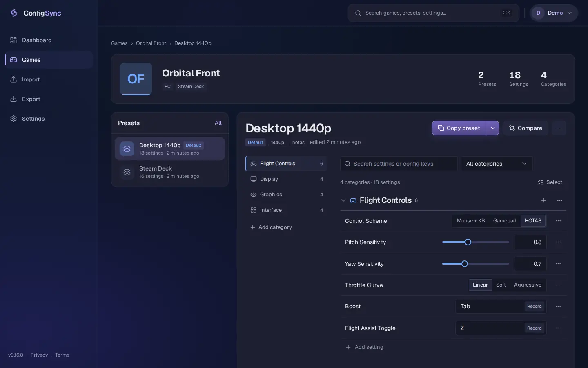The image size is (588, 368).
Task: Open more options for Yaw Sensitivity
Action: point(558,264)
